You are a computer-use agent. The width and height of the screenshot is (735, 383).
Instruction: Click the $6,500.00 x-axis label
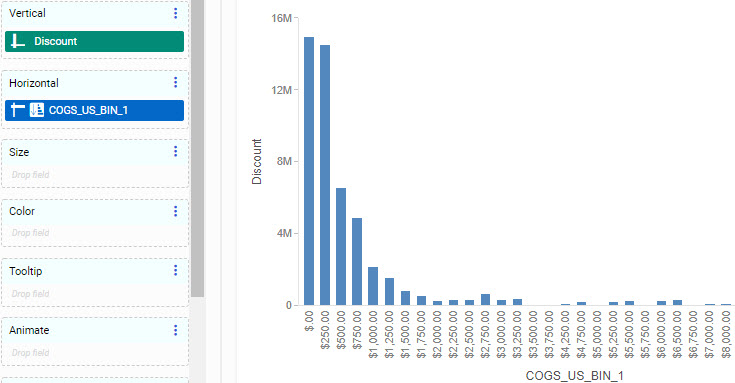(x=677, y=334)
